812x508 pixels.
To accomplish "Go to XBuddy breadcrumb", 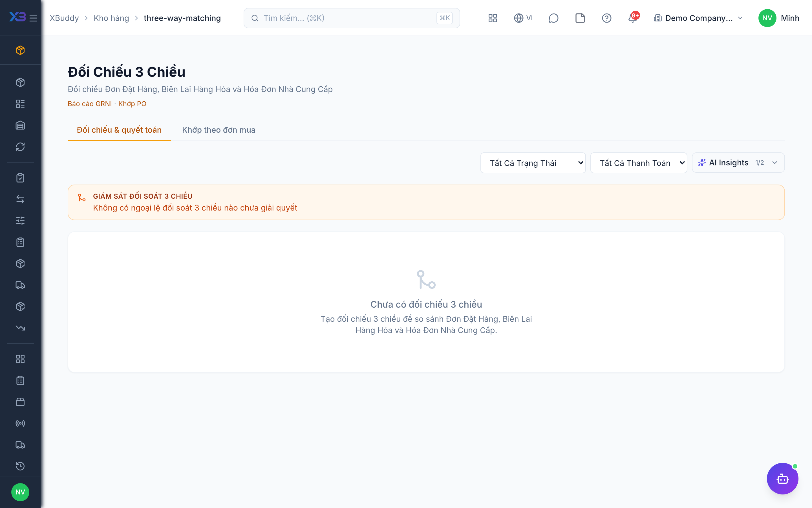I will tap(64, 18).
